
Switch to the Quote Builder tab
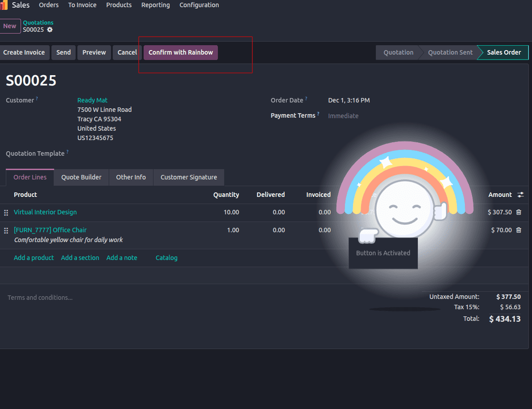[x=81, y=177]
